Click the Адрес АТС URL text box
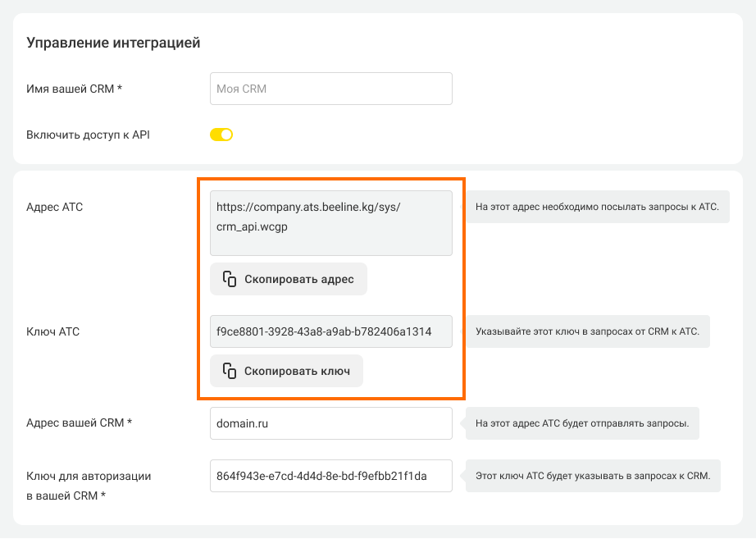This screenshot has height=539, width=756. [x=331, y=223]
